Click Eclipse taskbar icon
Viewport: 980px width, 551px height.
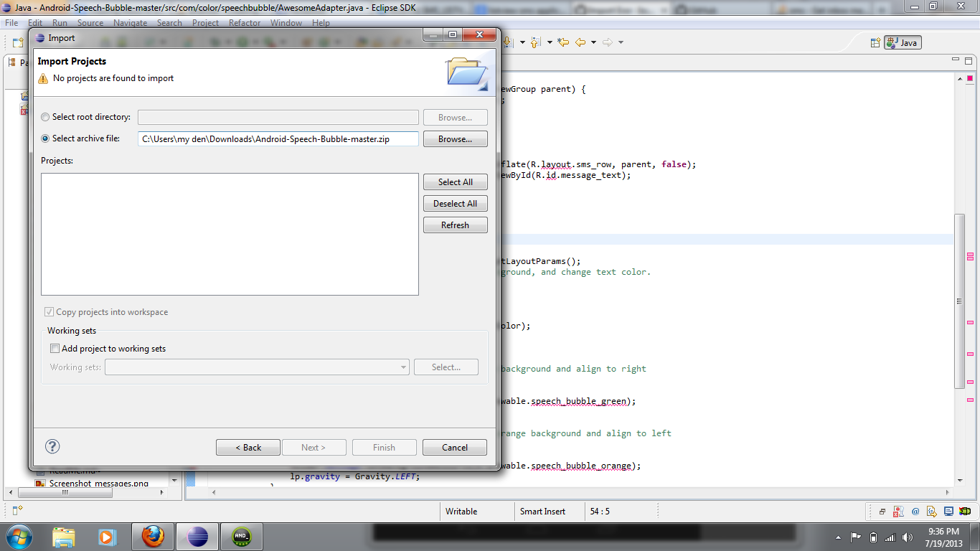tap(197, 537)
